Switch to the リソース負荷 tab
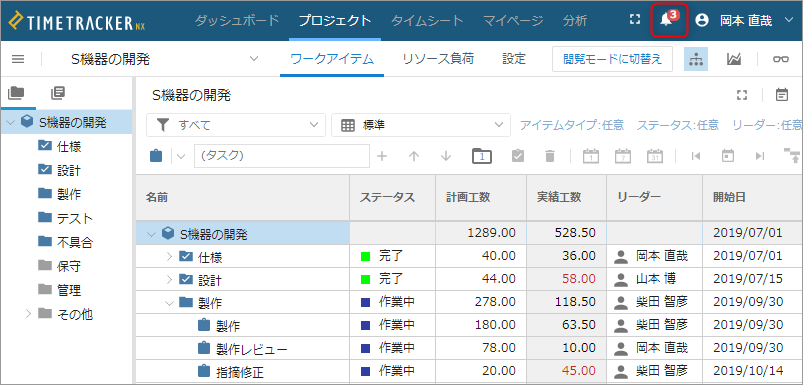 pyautogui.click(x=438, y=59)
